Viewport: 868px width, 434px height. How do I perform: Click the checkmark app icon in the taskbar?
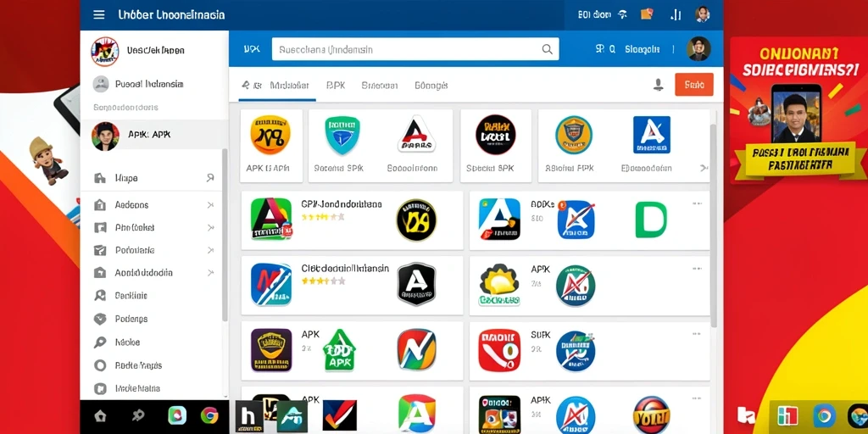[339, 415]
